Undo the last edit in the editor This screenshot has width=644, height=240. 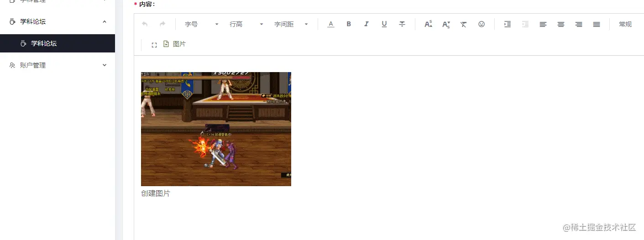[x=145, y=24]
